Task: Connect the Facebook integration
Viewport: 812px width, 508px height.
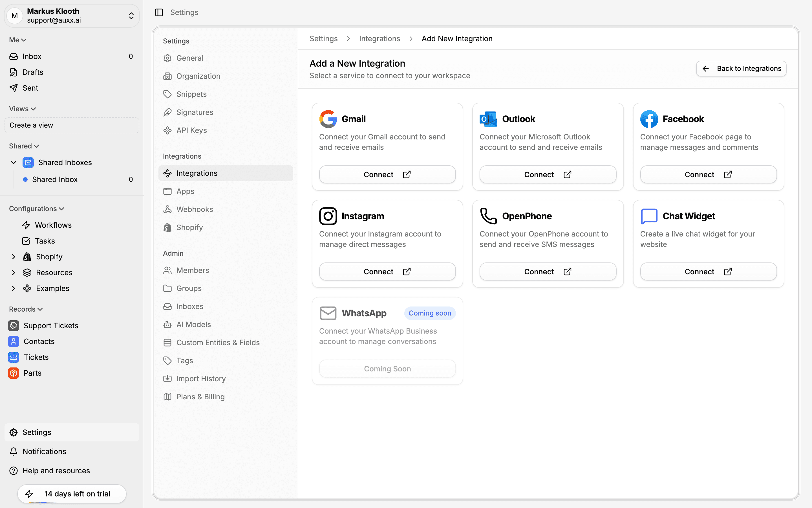Action: (708, 175)
